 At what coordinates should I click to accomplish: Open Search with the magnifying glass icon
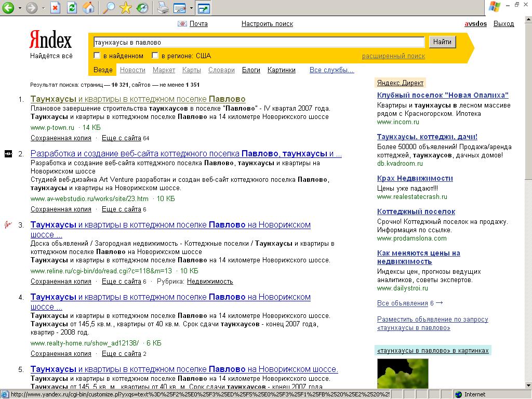[x=109, y=8]
